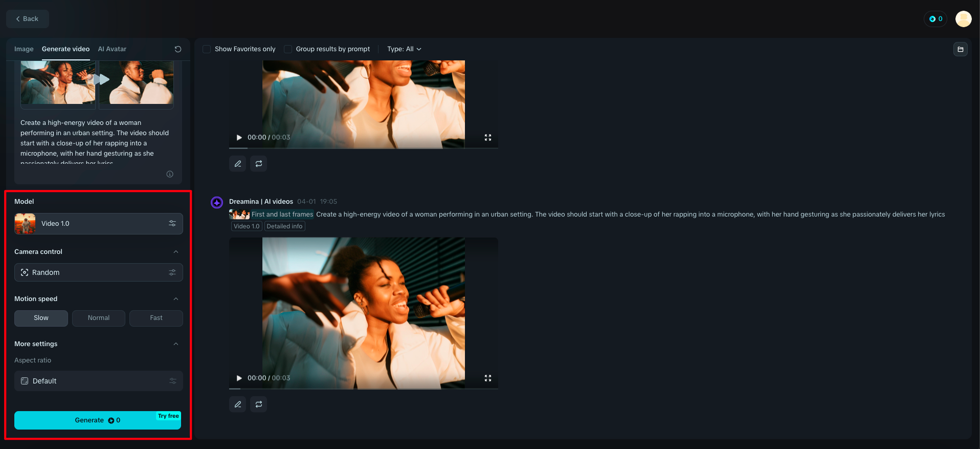Regenerate the upper video

pos(259,164)
